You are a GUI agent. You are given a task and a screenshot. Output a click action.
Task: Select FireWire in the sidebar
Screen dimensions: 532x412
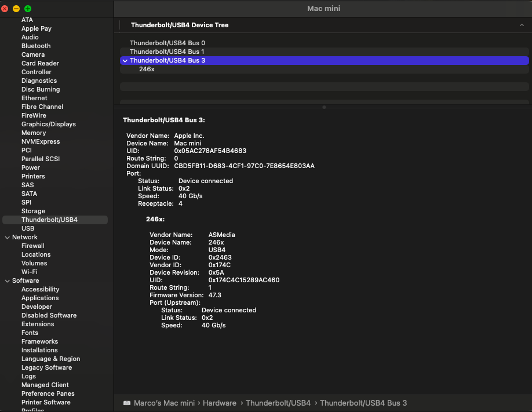(x=34, y=115)
